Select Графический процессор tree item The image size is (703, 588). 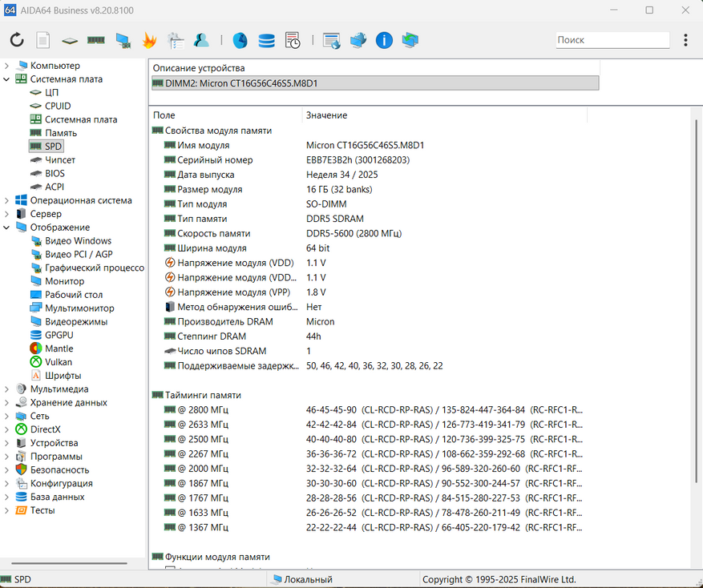pos(95,268)
